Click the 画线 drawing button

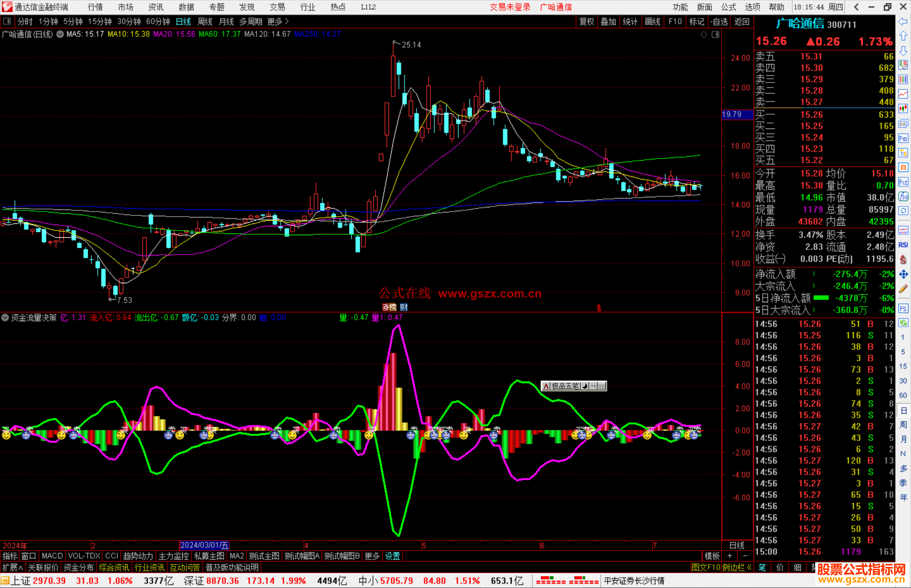coord(652,21)
